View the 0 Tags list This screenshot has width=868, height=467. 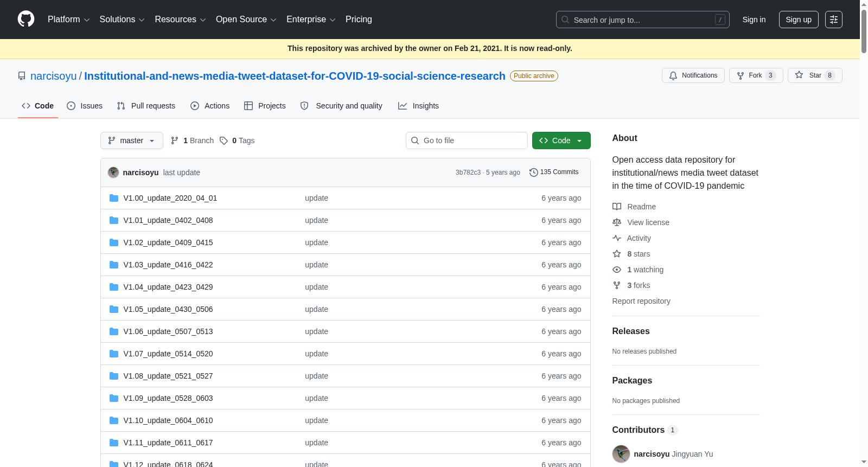[237, 140]
